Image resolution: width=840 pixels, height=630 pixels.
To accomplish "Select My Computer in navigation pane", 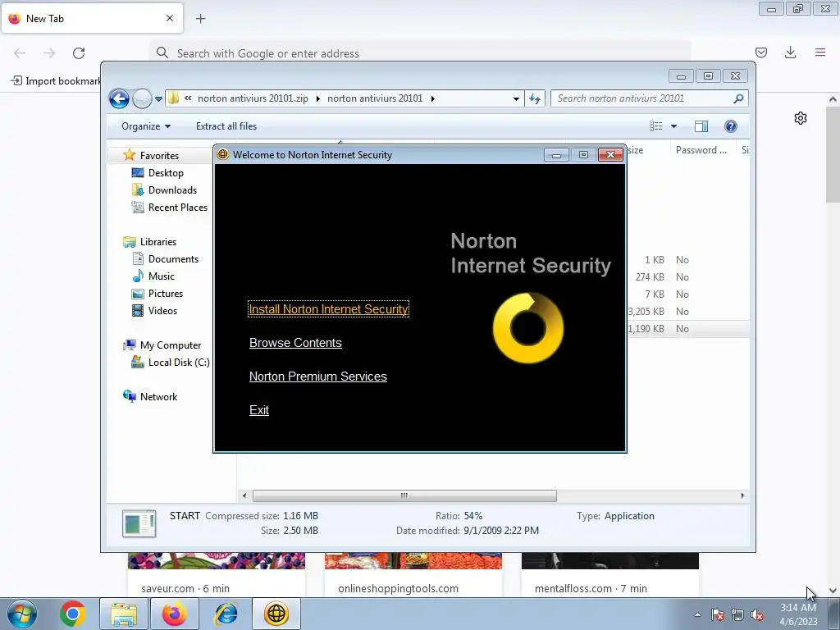I will [171, 345].
